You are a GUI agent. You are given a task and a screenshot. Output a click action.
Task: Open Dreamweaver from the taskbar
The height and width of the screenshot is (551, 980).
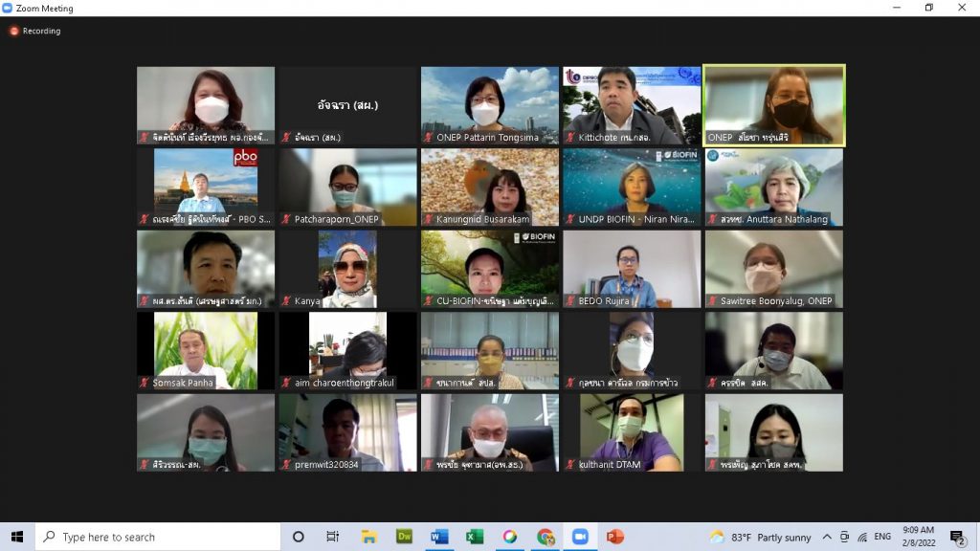coord(404,537)
